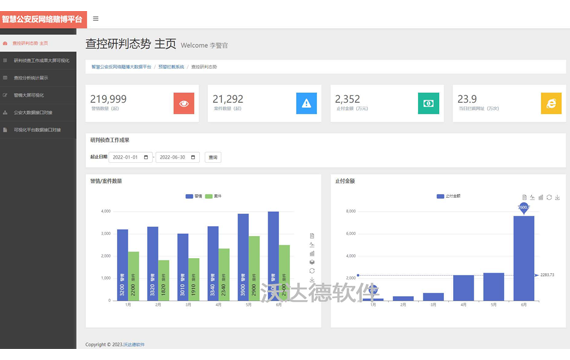This screenshot has width=570, height=360.
Task: Click the blue 3200 bar for 1月
Action: tap(123, 265)
